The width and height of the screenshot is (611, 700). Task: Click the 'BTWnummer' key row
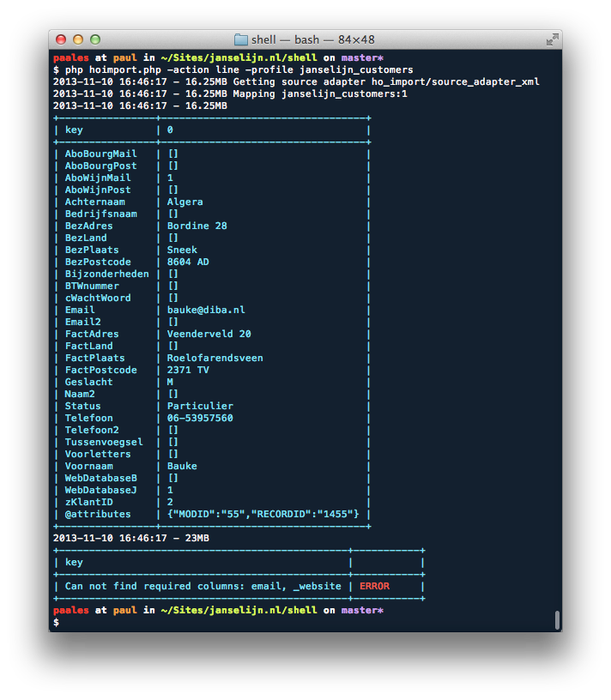tap(212, 287)
